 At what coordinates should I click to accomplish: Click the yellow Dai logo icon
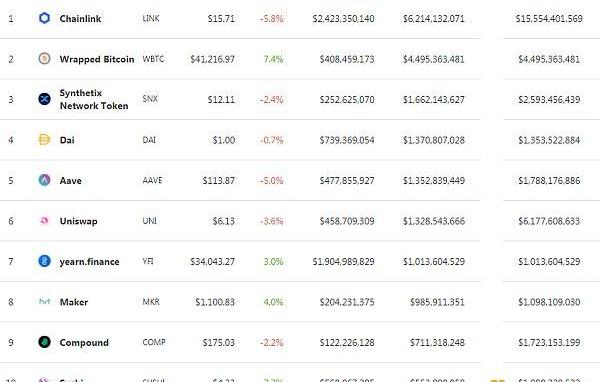point(44,139)
